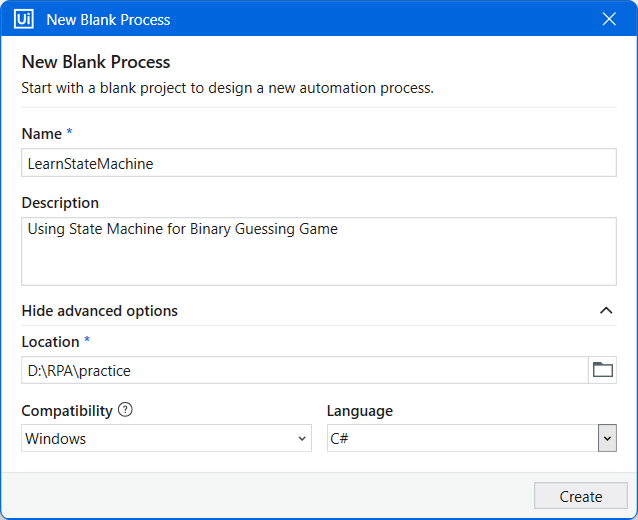
Task: Open the folder browse icon for Location
Action: coord(603,370)
